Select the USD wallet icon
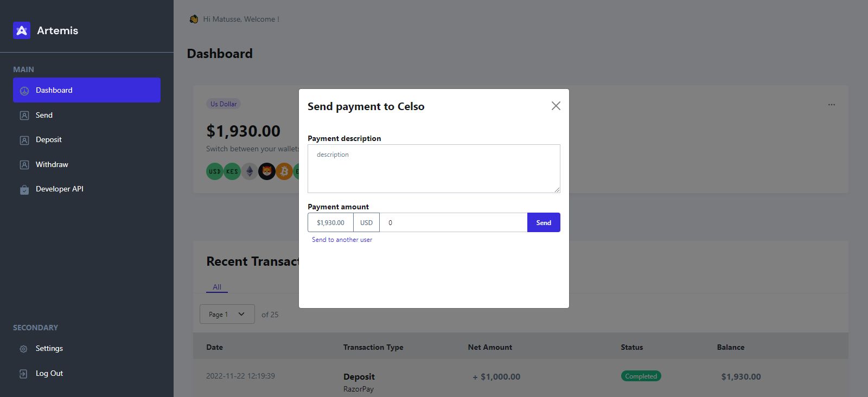868x397 pixels. tap(215, 171)
